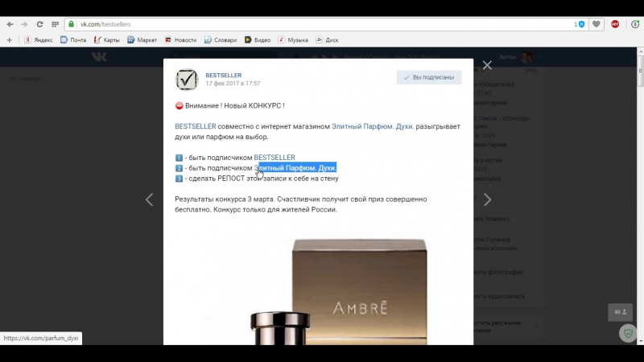Open the Музыка bookmark
This screenshot has height=362, width=644.
tap(293, 39)
